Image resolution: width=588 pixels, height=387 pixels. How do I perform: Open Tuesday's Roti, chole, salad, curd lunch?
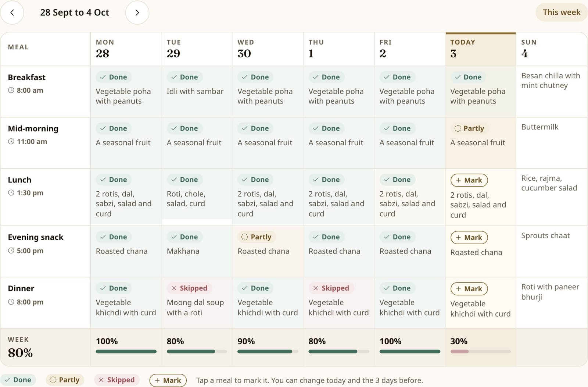click(x=186, y=199)
